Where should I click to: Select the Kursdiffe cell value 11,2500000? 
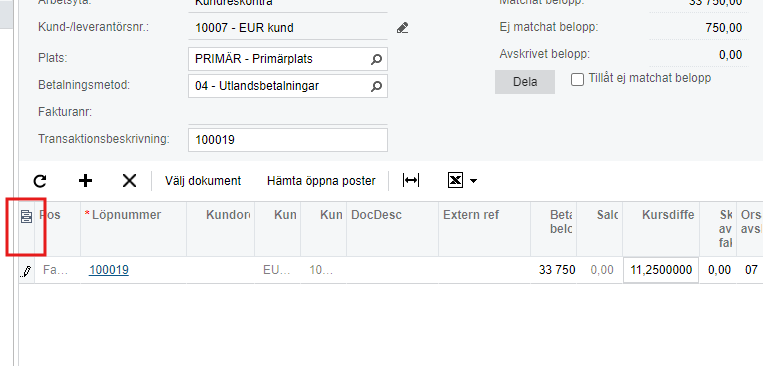coord(661,270)
